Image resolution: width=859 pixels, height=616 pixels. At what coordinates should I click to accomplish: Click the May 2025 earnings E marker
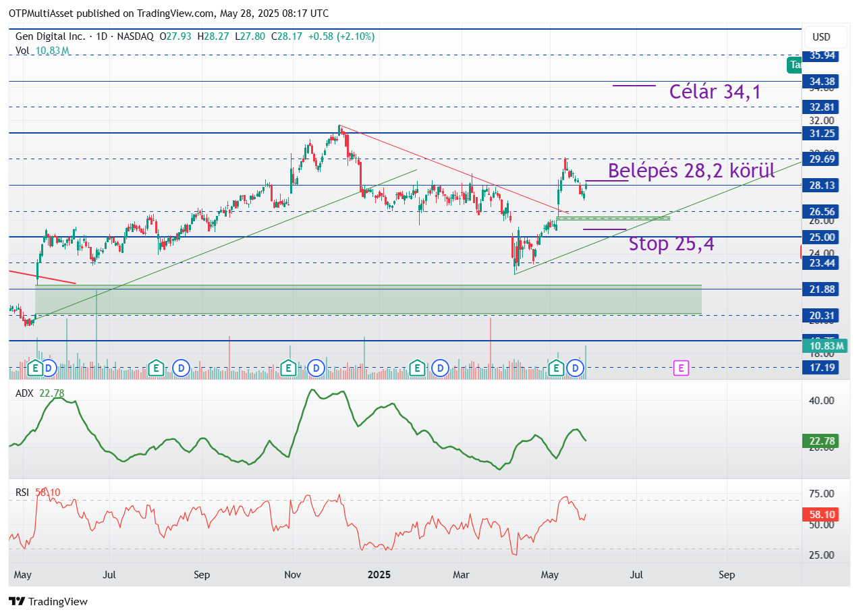557,368
